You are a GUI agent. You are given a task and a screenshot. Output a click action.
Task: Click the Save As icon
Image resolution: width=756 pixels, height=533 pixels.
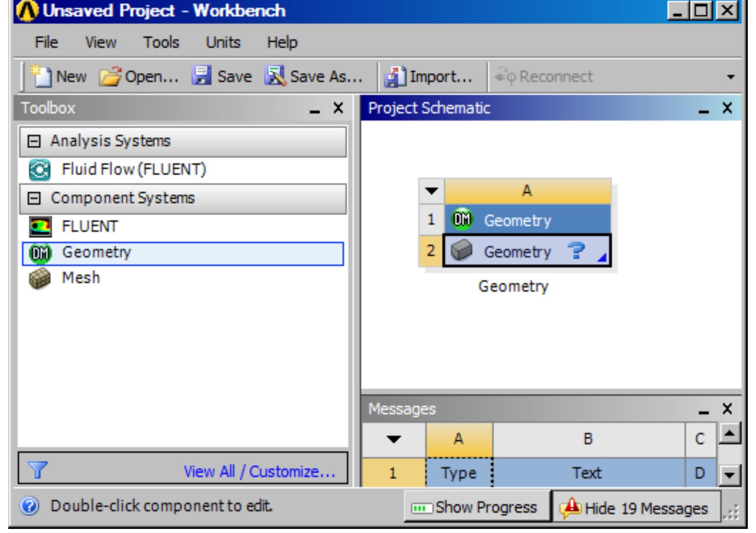click(x=275, y=76)
